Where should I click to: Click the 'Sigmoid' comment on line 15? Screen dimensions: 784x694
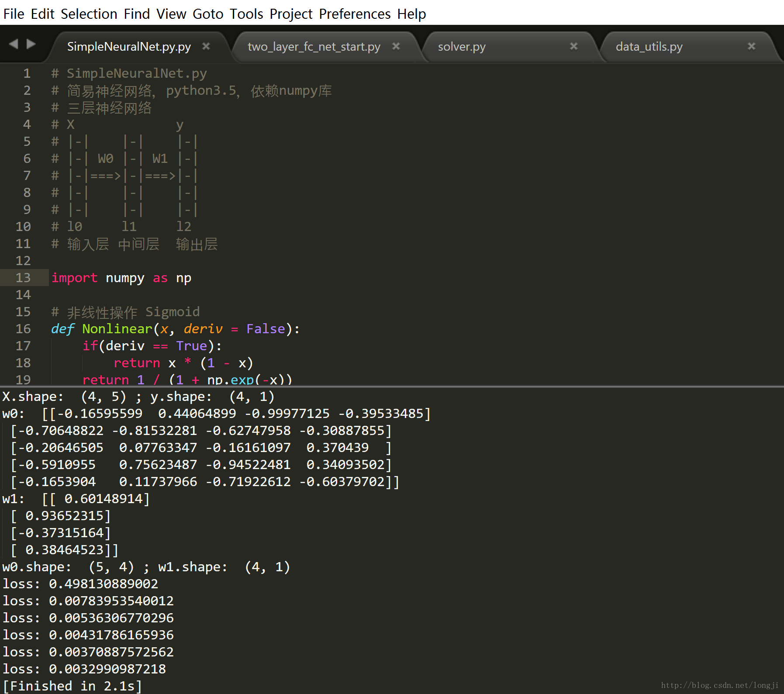[x=172, y=312]
